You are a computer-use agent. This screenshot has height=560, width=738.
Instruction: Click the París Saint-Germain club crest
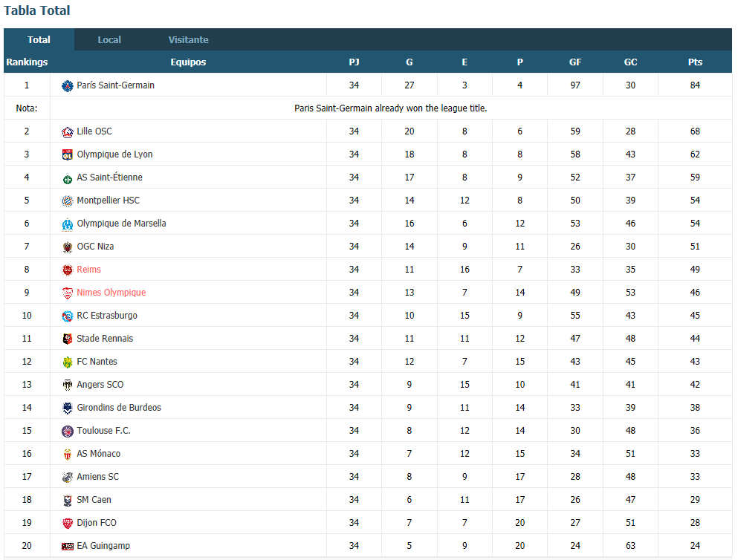click(68, 85)
